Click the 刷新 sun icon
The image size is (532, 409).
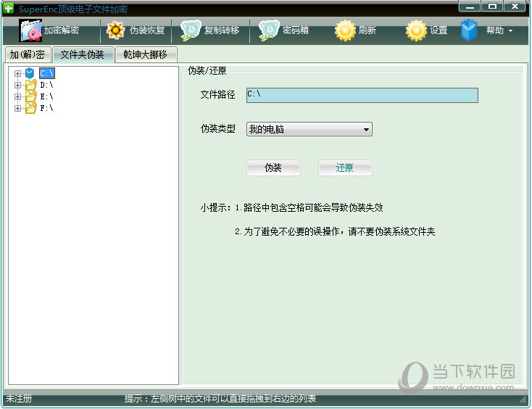pyautogui.click(x=345, y=30)
